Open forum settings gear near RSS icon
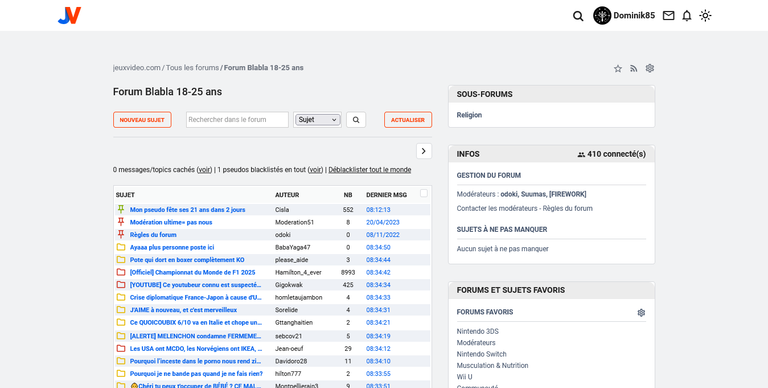Screen dimensions: 768x388 point(650,68)
